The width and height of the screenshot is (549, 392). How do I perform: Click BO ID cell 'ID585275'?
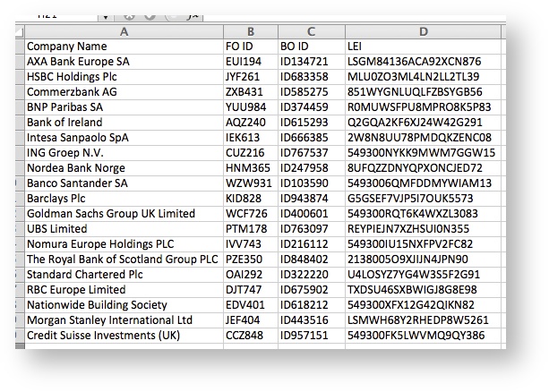pyautogui.click(x=312, y=92)
